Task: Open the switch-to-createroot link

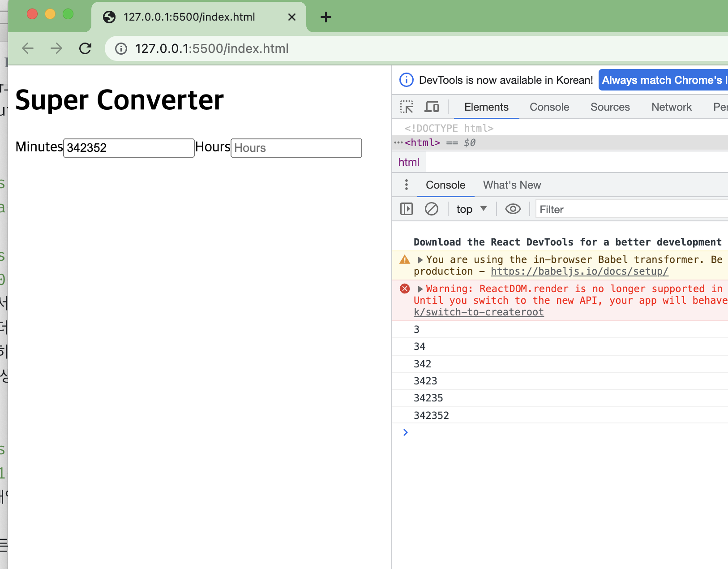Action: pos(479,312)
